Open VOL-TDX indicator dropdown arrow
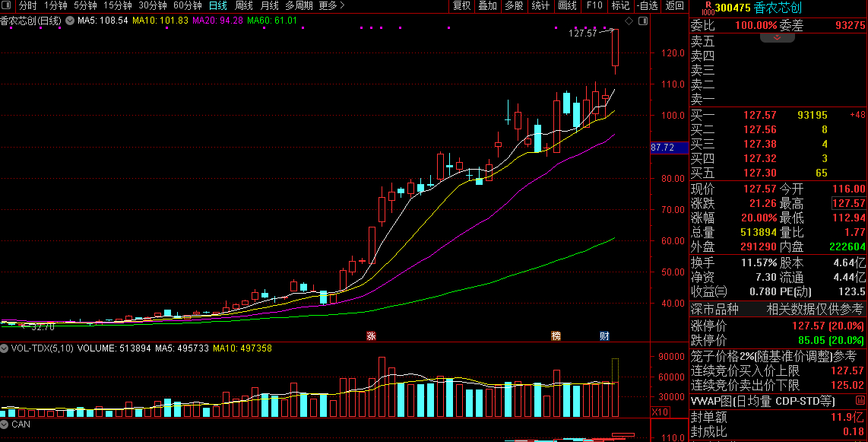The width and height of the screenshot is (868, 442). coord(5,348)
